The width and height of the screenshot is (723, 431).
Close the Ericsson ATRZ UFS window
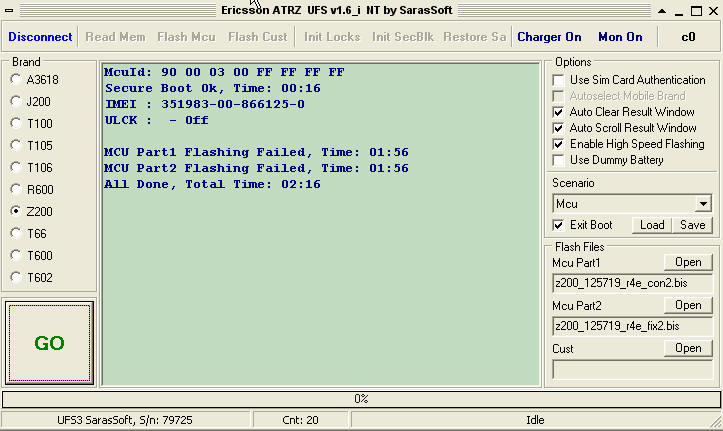pyautogui.click(x=713, y=11)
